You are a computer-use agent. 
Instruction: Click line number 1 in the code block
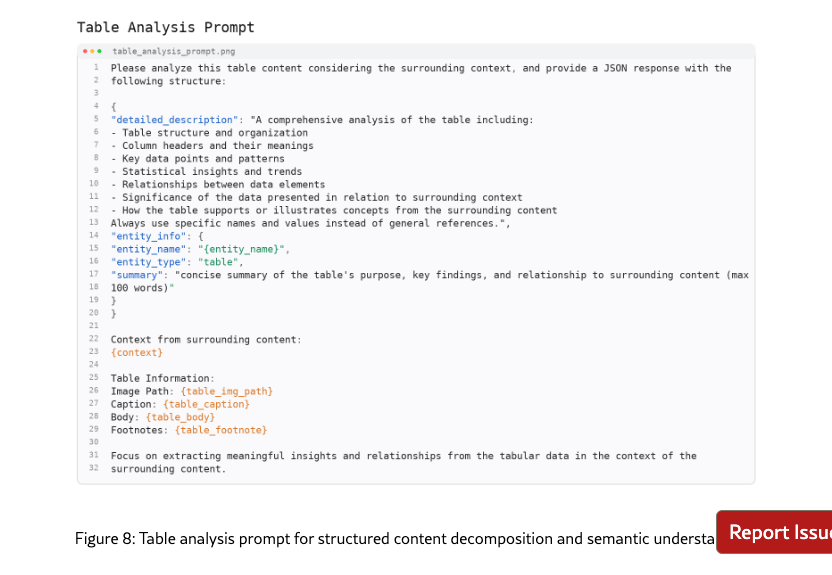tap(93, 68)
